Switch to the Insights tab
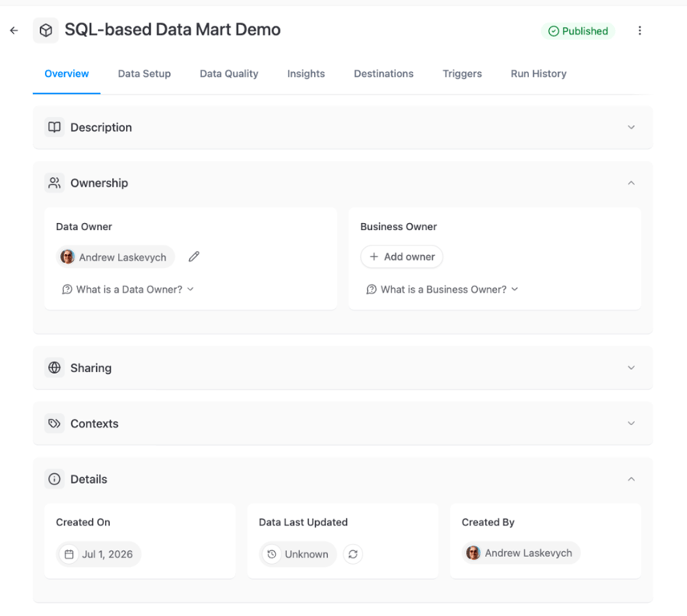Screen dimensions: 687x616 [x=305, y=74]
